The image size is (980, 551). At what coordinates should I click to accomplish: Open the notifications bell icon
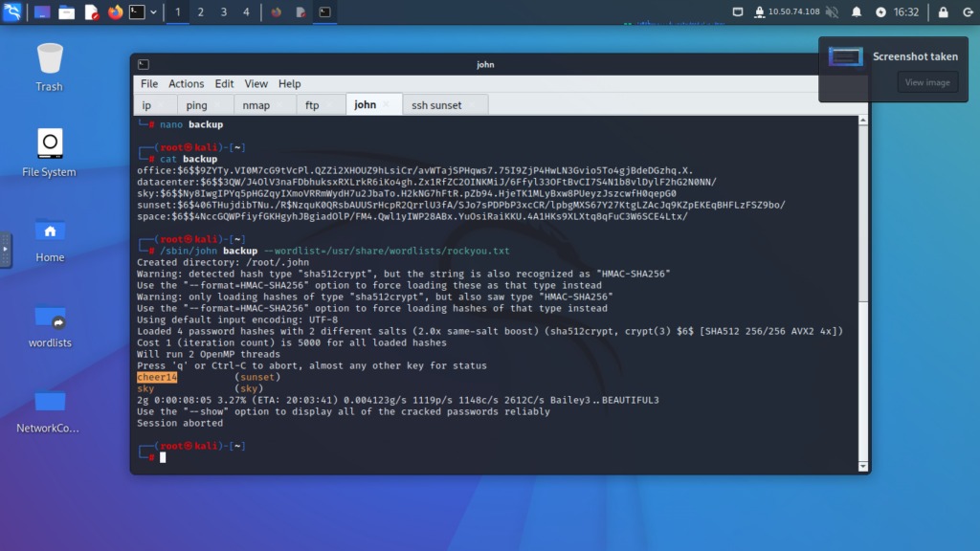coord(857,12)
